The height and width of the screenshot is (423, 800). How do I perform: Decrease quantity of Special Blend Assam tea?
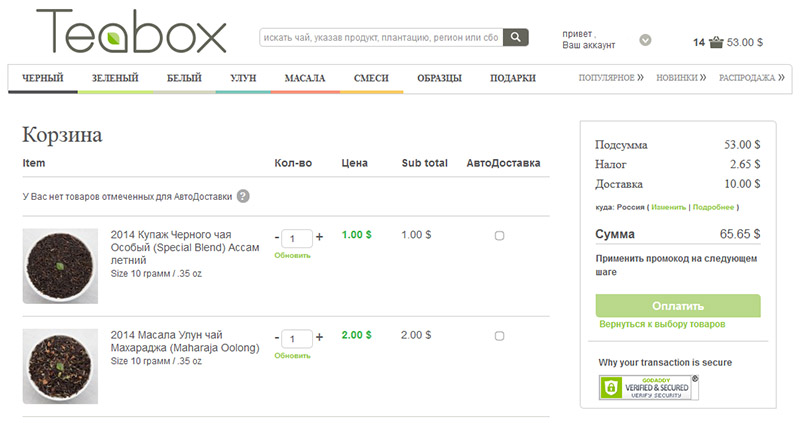tap(277, 237)
